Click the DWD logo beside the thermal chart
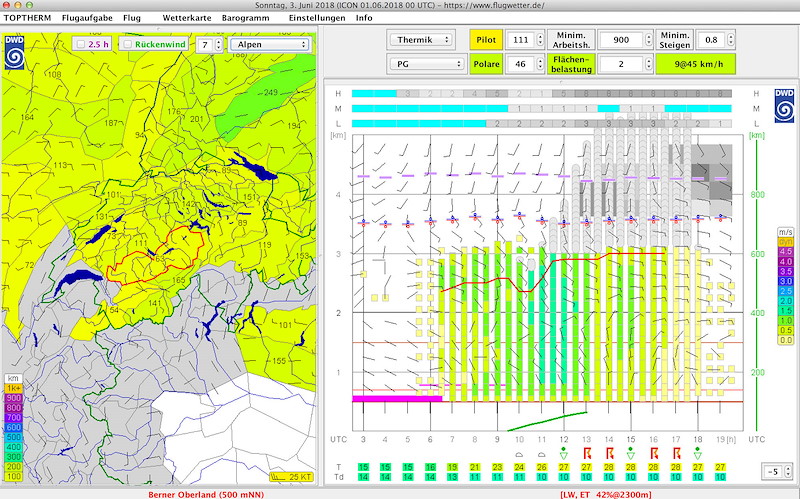This screenshot has width=800, height=499. point(784,106)
